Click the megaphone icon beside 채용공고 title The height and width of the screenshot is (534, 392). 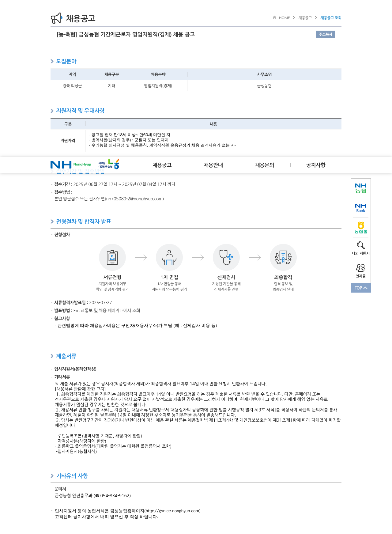(x=56, y=18)
